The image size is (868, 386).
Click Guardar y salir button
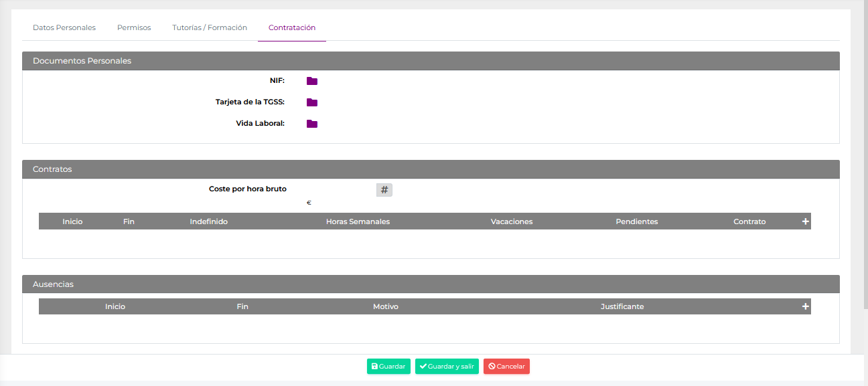coord(447,367)
